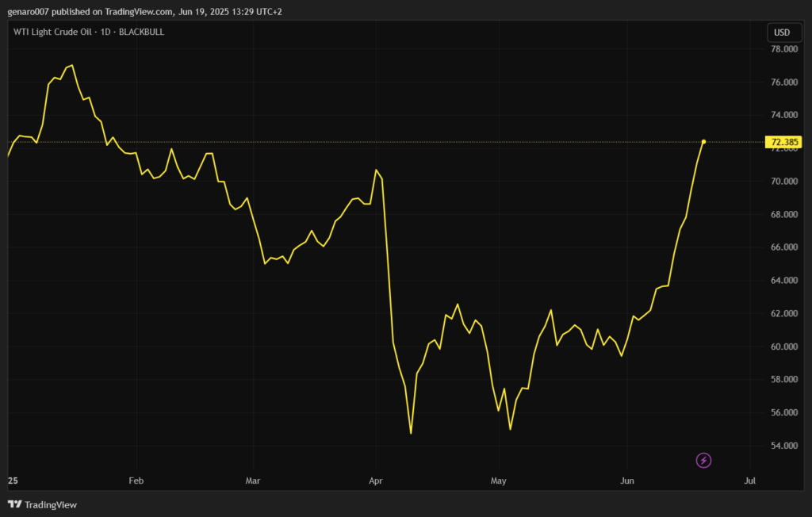Screen dimensions: 812x517
Task: Click the 78.000 price axis label
Action: [783, 49]
